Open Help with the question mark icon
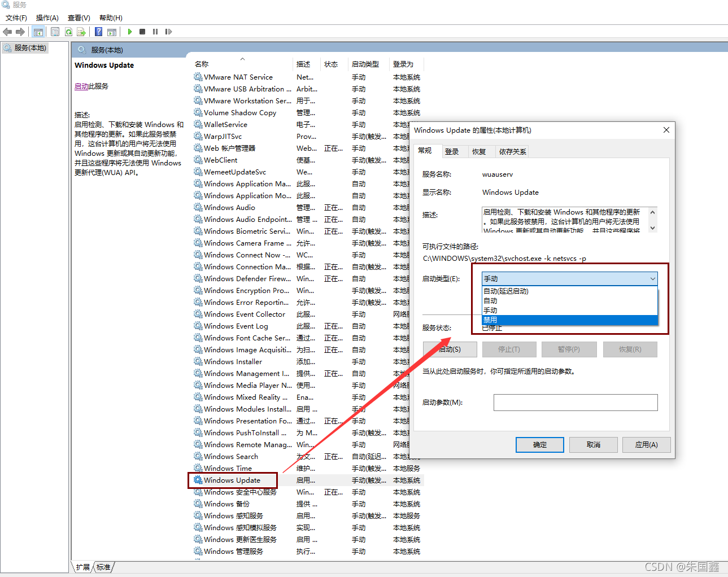Viewport: 728px width, 577px height. [x=98, y=32]
